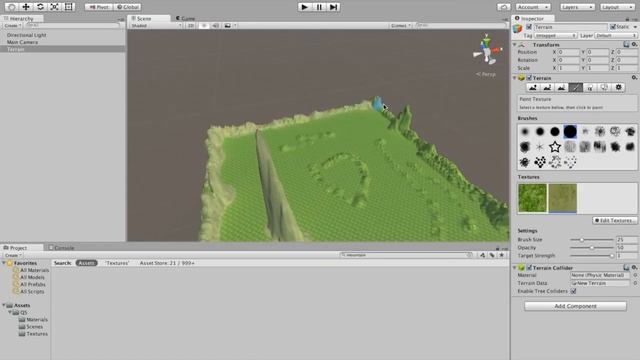Adjust the Opacity slider
This screenshot has width=640, height=360.
[591, 248]
